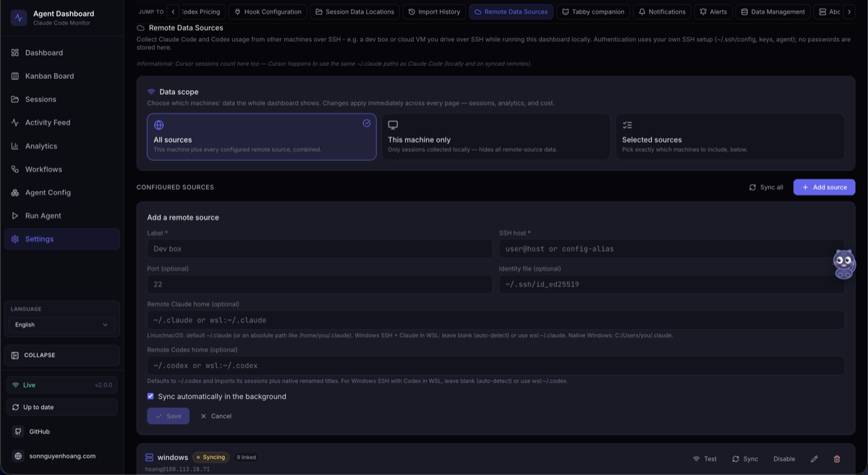Screen dimensions: 868x475
Task: Edit the windows source with pencil icon
Action: click(x=814, y=459)
